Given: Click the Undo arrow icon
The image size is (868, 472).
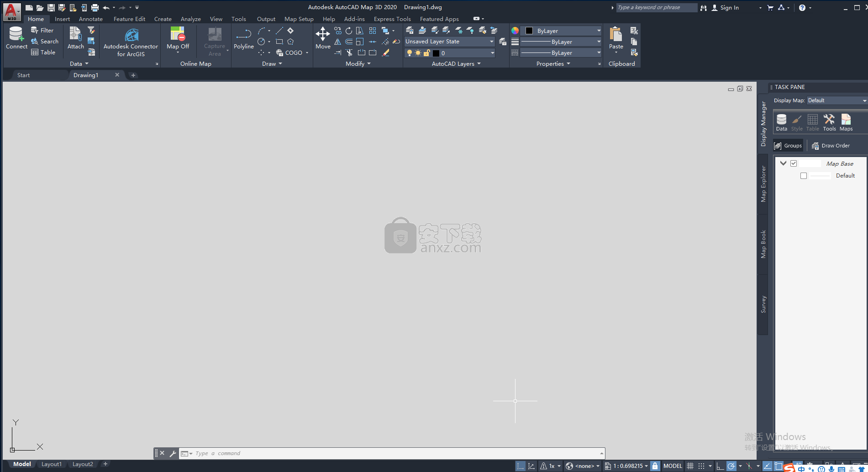Looking at the screenshot, I should 106,8.
